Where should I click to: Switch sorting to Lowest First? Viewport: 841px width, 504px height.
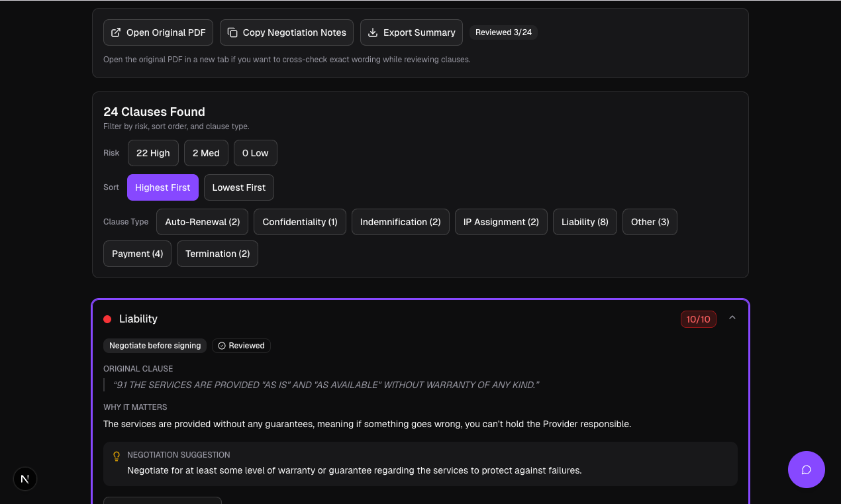[x=238, y=187]
